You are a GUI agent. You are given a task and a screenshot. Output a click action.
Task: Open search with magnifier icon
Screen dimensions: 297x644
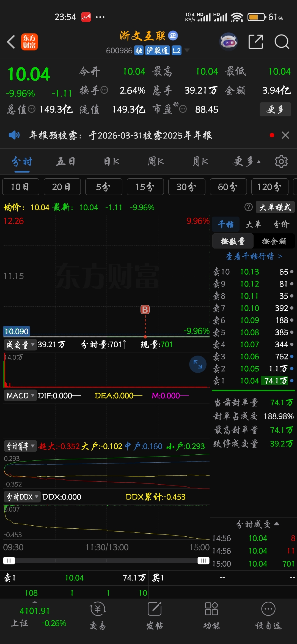[x=282, y=42]
